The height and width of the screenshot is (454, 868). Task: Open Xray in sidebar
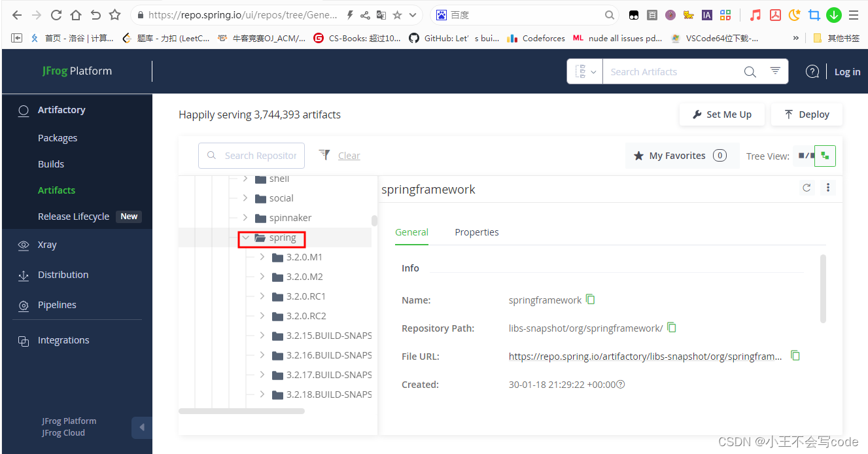click(x=47, y=245)
